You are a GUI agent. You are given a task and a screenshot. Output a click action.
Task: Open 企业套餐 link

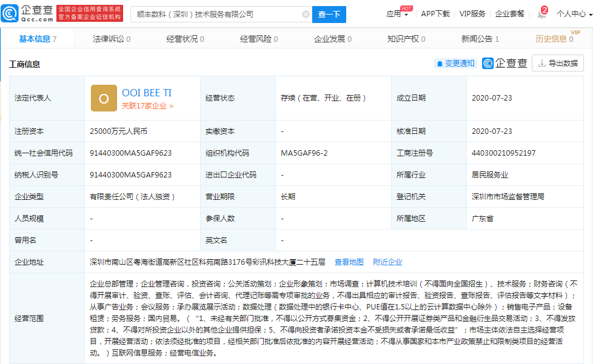coord(509,14)
